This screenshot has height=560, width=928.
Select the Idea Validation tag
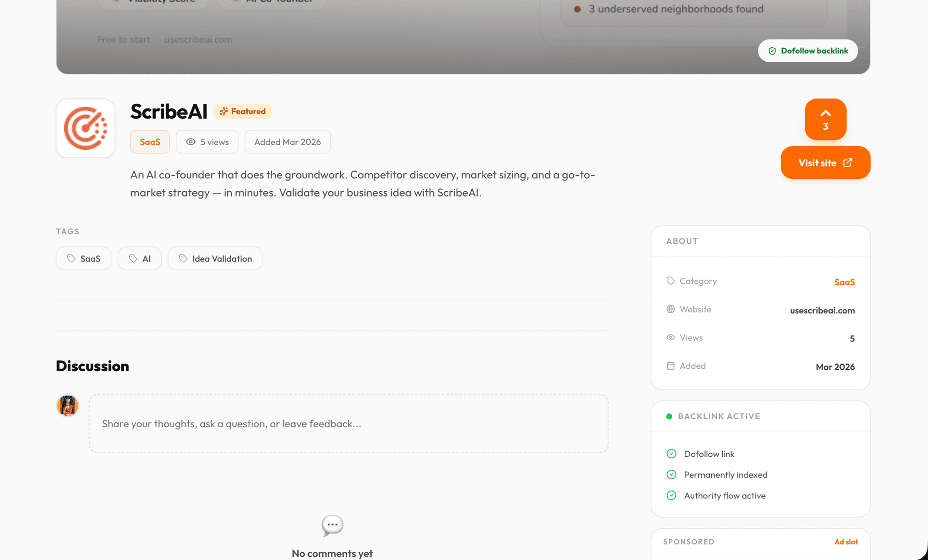pyautogui.click(x=215, y=259)
